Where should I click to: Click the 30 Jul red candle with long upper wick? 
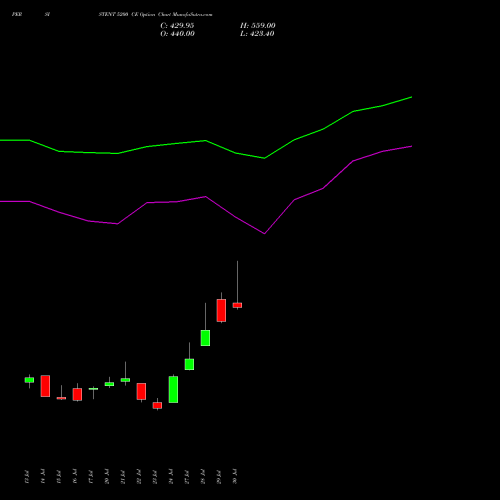coord(237,305)
